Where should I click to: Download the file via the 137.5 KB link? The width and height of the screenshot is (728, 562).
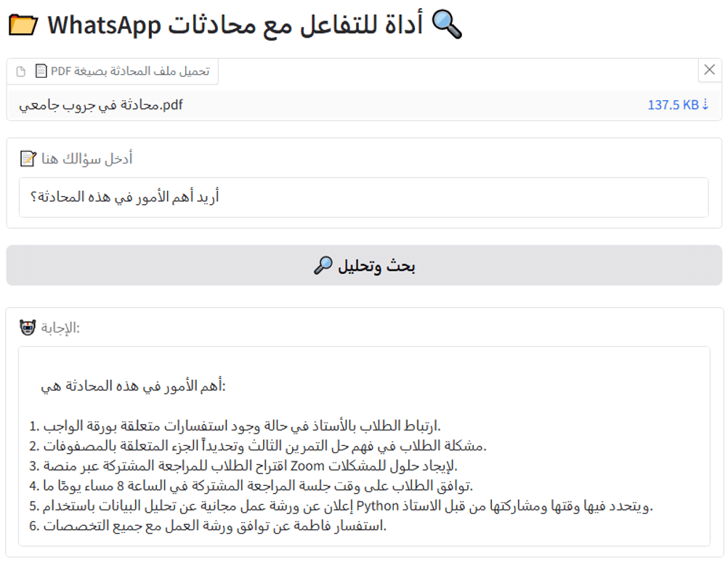pos(673,105)
